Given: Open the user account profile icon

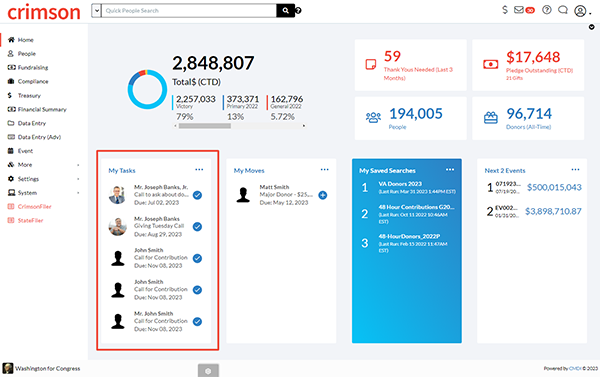Looking at the screenshot, I should click(580, 11).
